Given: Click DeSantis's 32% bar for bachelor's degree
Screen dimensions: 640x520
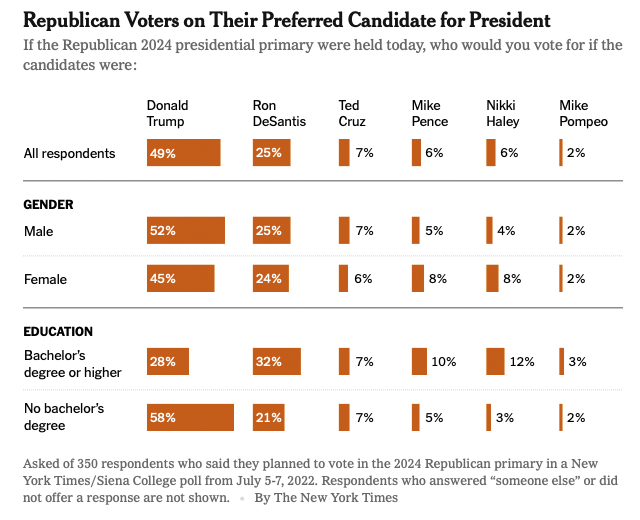Looking at the screenshot, I should [x=277, y=361].
